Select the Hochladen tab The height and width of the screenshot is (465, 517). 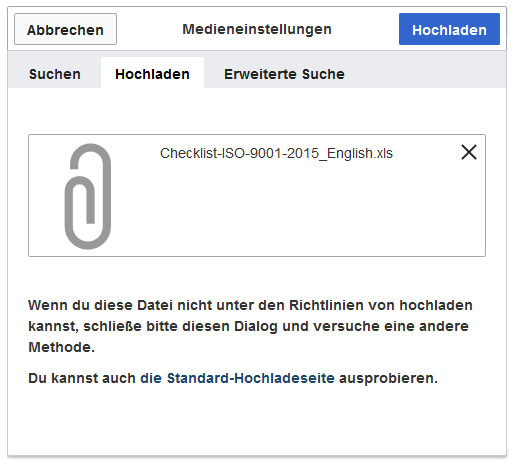click(x=152, y=74)
